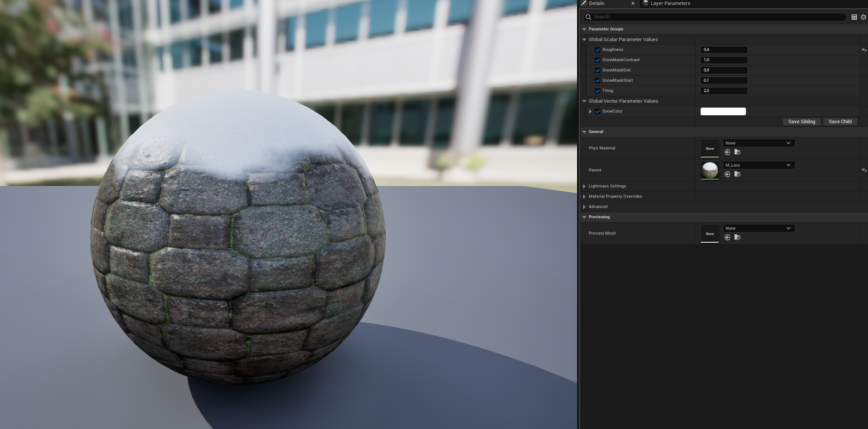Click the Preview Mesh thumbnail

tap(710, 233)
